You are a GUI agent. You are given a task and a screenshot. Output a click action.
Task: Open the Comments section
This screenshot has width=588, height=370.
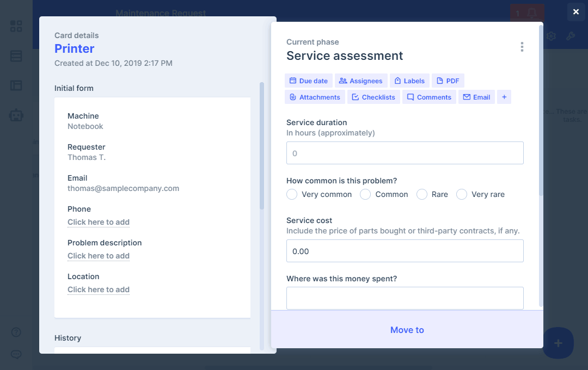coord(428,97)
